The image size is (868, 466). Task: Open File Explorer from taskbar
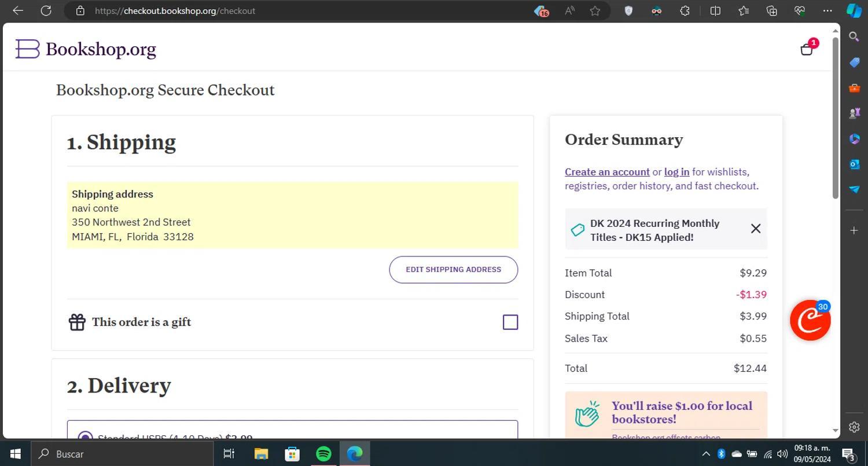pyautogui.click(x=261, y=454)
